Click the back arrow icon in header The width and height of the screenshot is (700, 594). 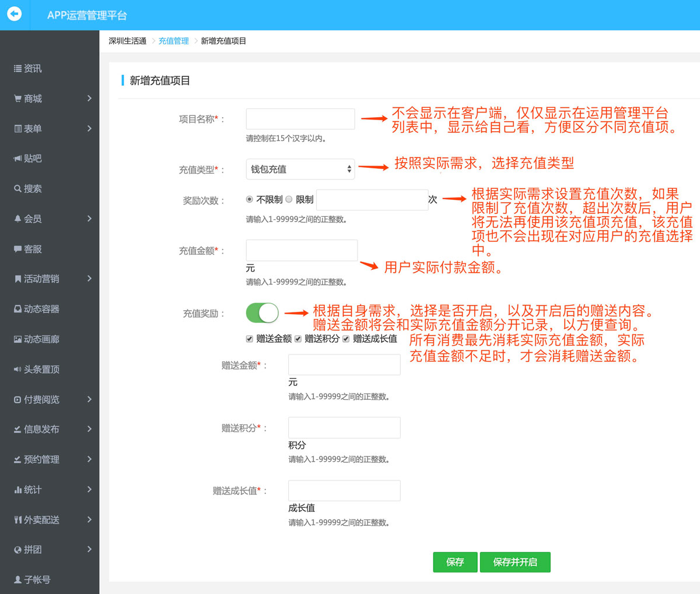(15, 13)
